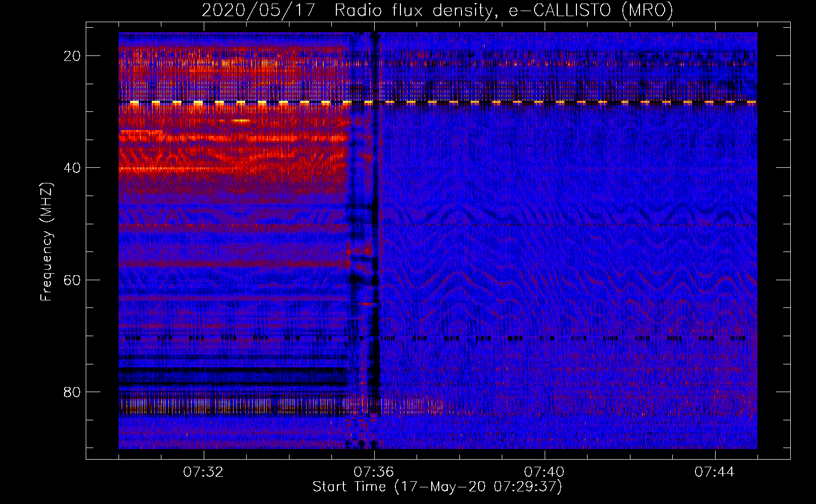Click the '20' frequency tick label
The width and height of the screenshot is (816, 504).
tap(73, 56)
